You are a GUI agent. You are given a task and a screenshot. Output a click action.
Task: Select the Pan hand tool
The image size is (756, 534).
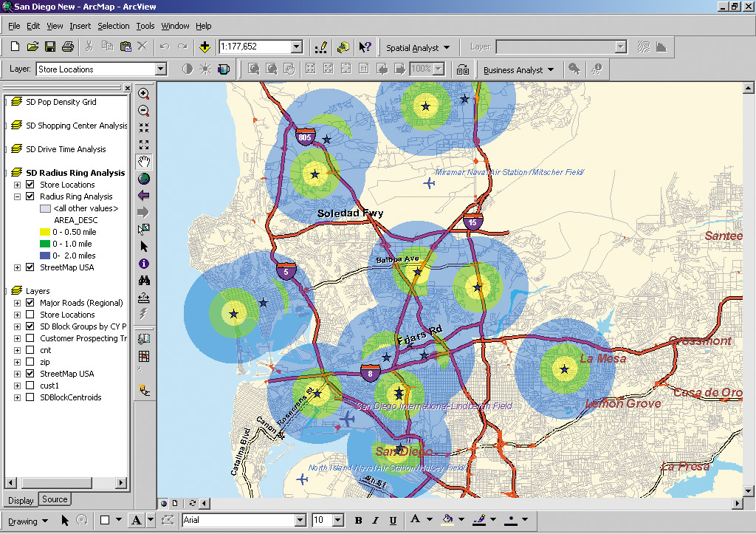tap(144, 162)
